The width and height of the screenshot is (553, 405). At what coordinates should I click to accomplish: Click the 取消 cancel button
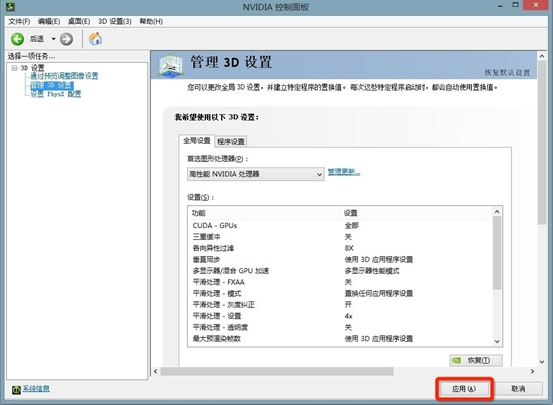pos(518,389)
